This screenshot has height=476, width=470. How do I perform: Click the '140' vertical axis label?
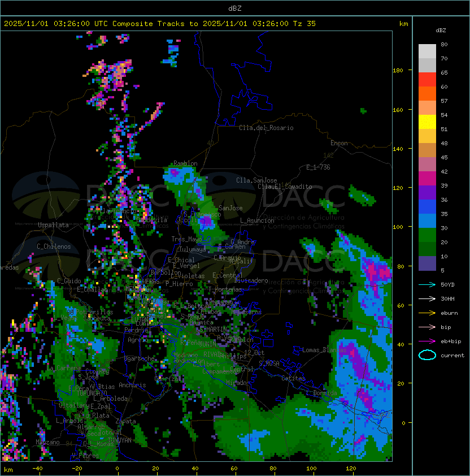click(x=398, y=149)
